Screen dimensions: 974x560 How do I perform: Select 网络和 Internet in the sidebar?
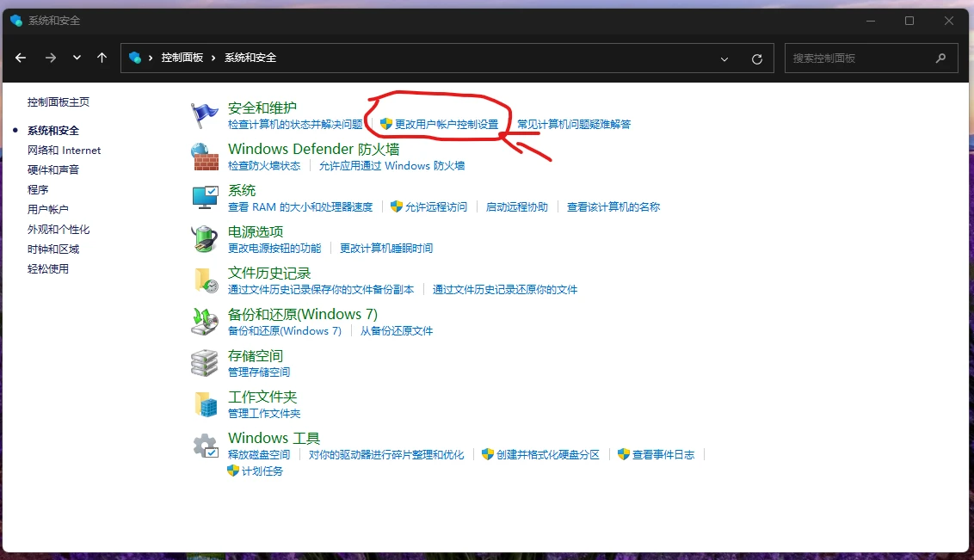coord(64,151)
